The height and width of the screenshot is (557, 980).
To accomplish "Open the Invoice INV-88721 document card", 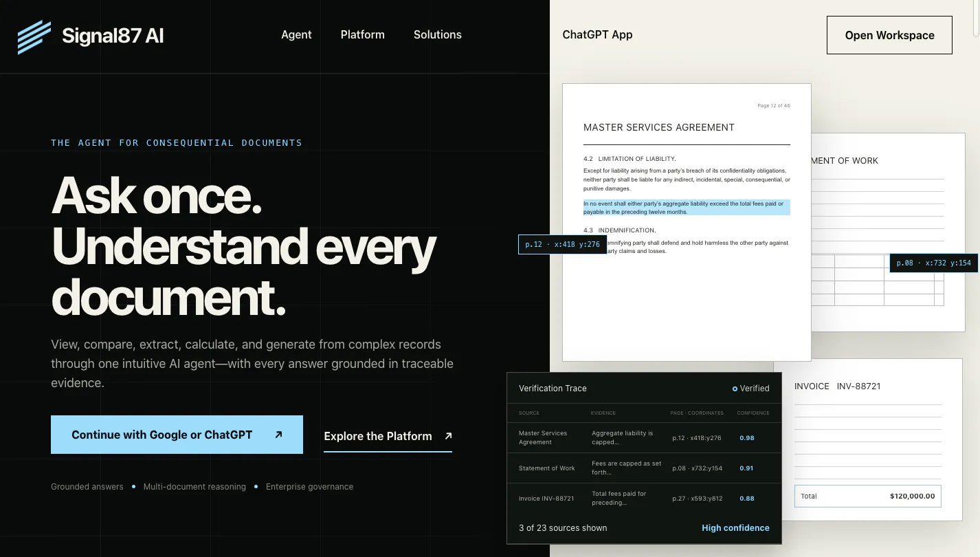I will [868, 439].
